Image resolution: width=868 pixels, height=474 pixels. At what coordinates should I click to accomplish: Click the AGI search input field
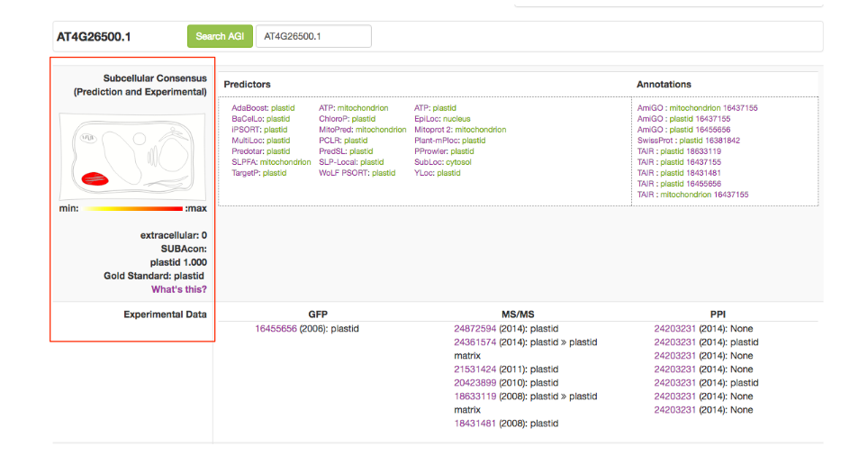tap(313, 36)
